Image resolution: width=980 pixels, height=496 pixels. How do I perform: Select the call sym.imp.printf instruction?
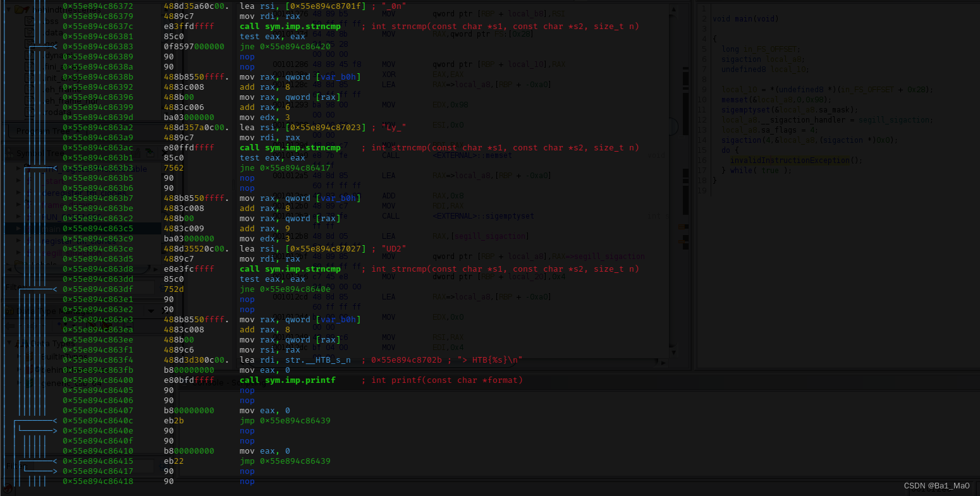tap(287, 380)
